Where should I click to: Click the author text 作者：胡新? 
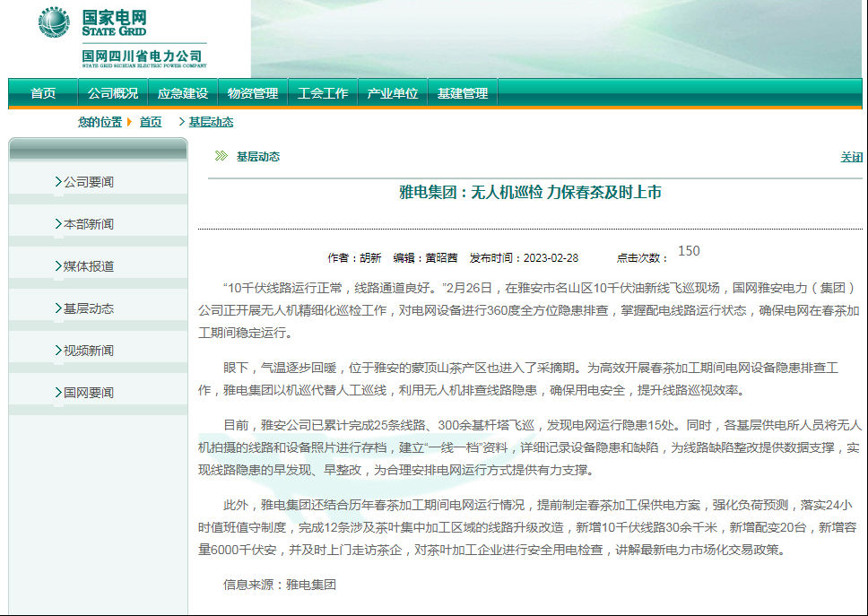(354, 258)
